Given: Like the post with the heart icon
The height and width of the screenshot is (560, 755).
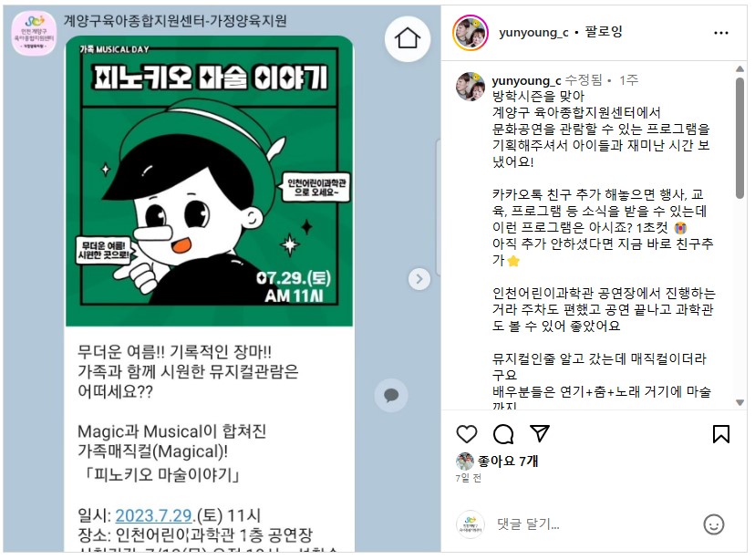Looking at the screenshot, I should click(467, 434).
